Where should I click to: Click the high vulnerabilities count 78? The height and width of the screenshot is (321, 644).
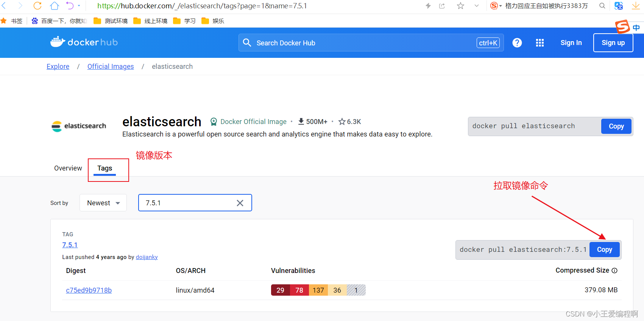point(299,290)
